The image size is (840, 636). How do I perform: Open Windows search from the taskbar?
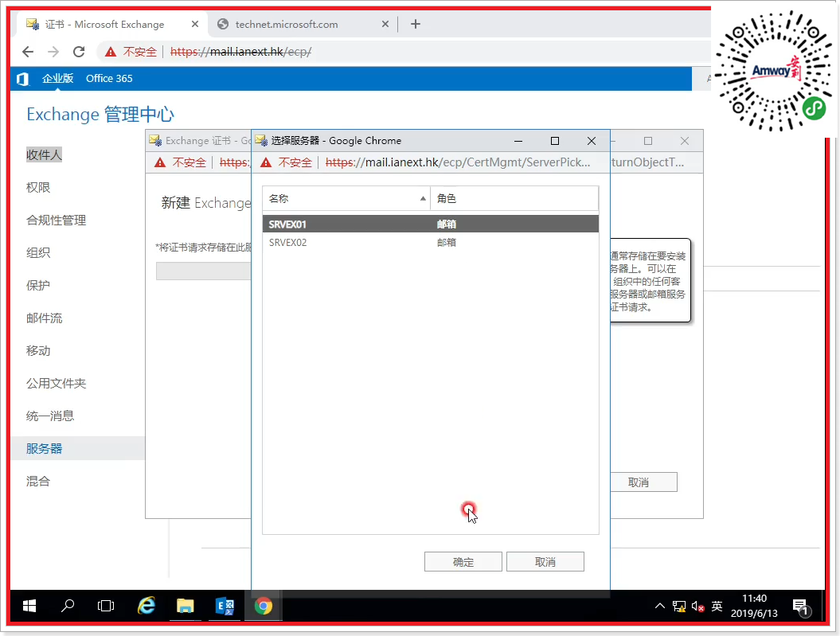68,606
